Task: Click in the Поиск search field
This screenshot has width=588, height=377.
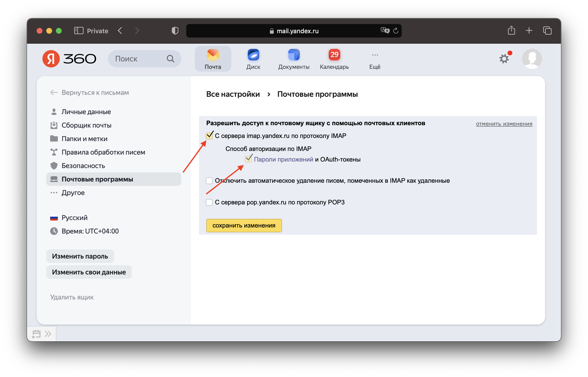Action: 140,59
